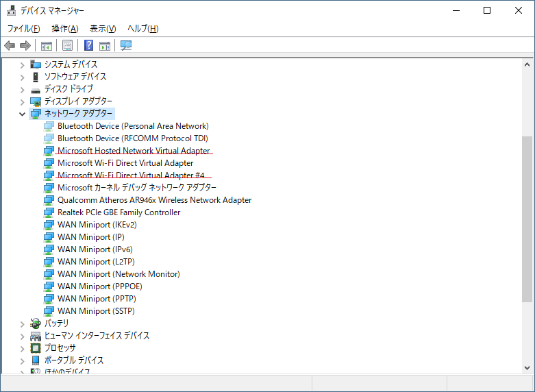Maximize the Device Manager window
Image resolution: width=535 pixels, height=392 pixels.
(x=487, y=10)
